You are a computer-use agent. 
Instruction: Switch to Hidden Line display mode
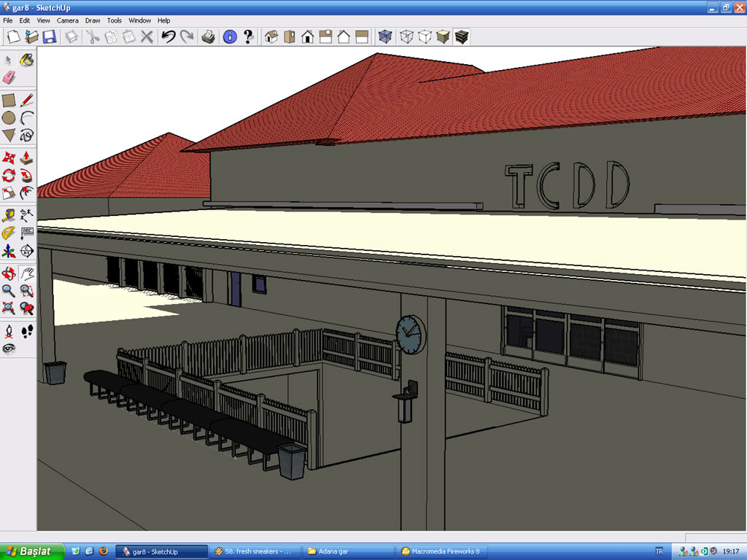425,36
